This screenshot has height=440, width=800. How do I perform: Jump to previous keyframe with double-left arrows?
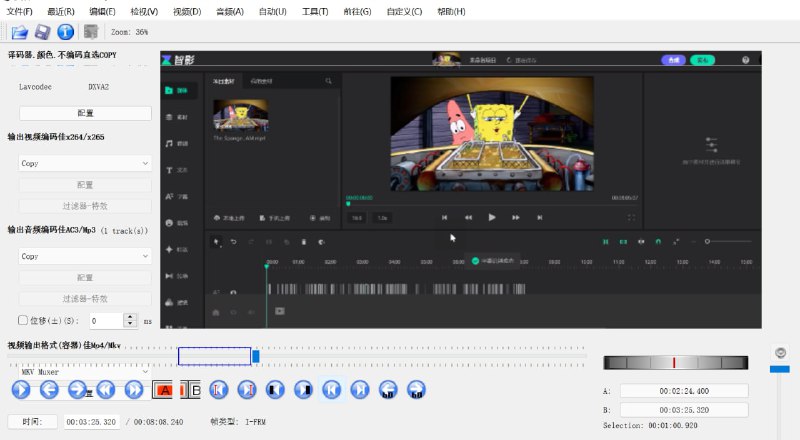[x=106, y=390]
